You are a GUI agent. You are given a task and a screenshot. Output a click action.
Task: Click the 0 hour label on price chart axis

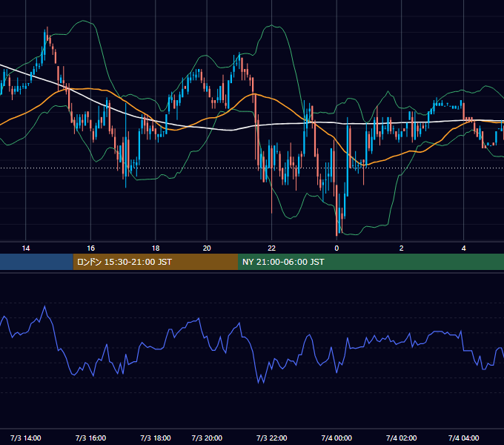coord(336,248)
